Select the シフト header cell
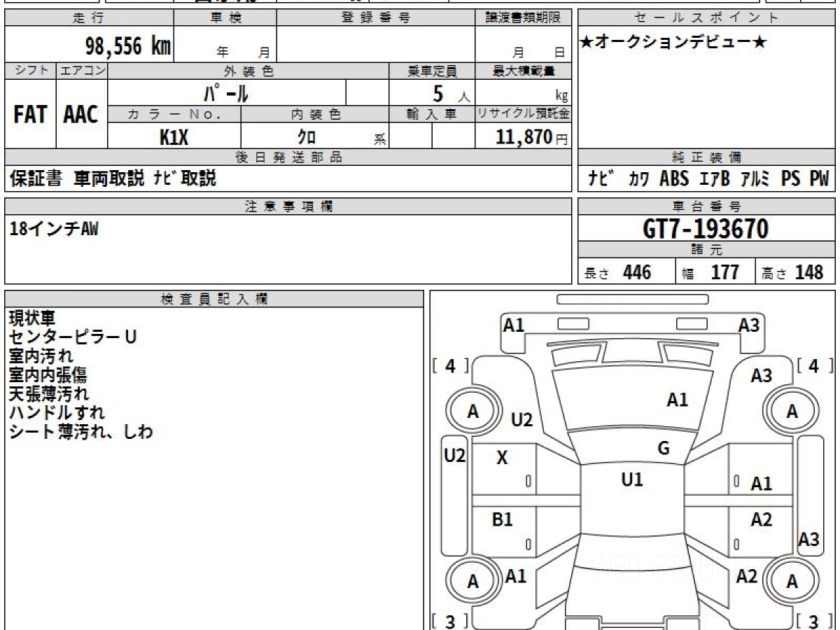This screenshot has width=840, height=630. point(30,71)
